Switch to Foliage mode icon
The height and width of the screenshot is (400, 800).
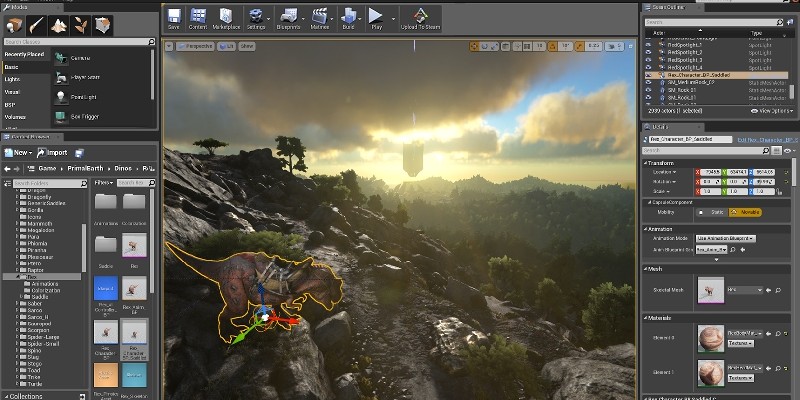[x=81, y=25]
